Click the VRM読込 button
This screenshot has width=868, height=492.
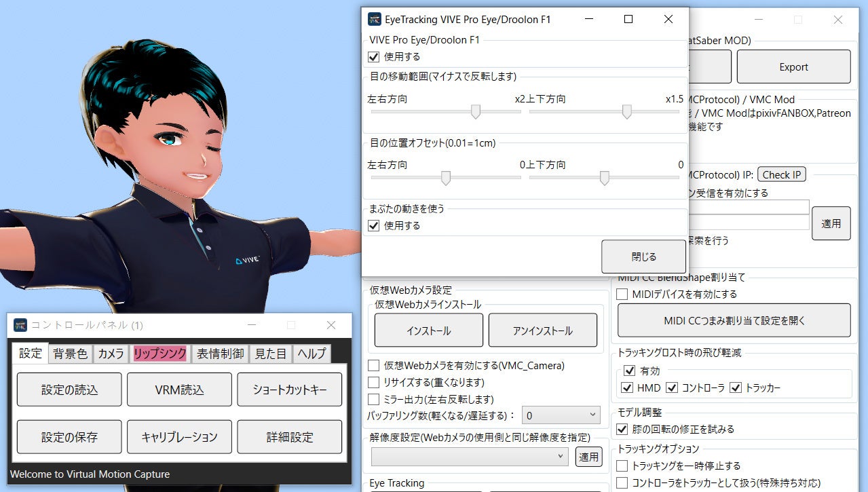point(179,390)
